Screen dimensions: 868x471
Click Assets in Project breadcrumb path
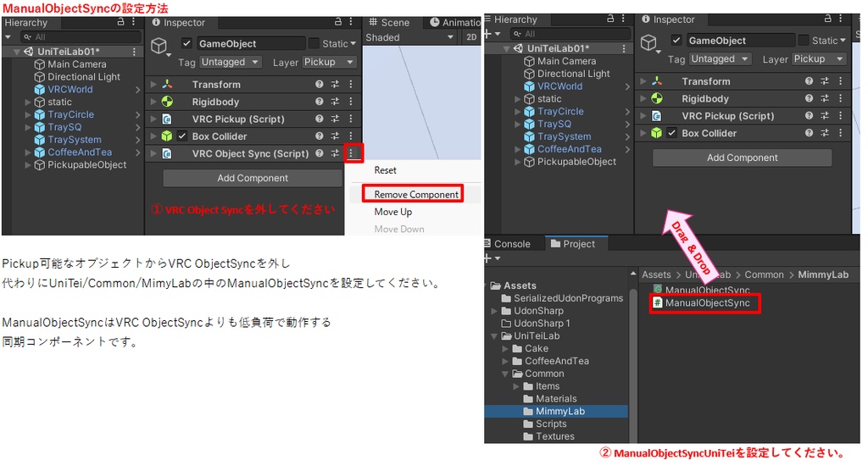click(656, 274)
